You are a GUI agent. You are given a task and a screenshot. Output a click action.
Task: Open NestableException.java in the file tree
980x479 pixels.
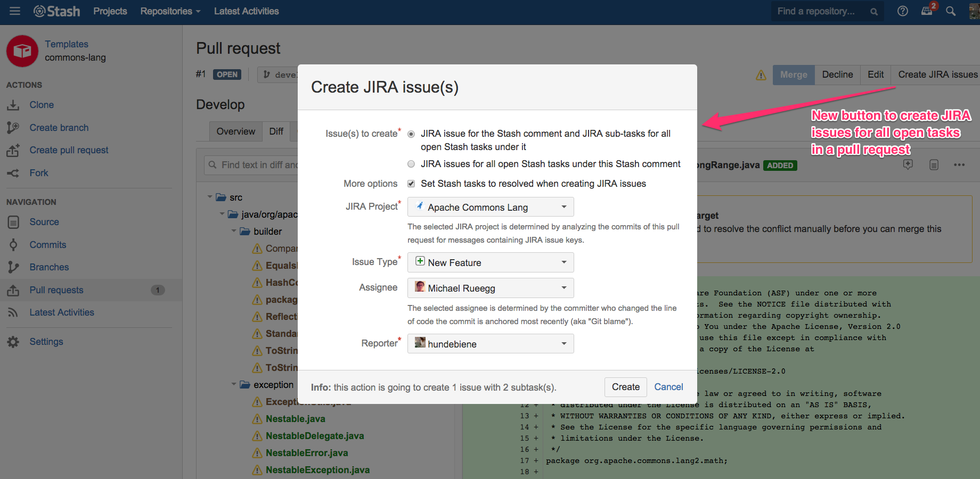tap(317, 470)
